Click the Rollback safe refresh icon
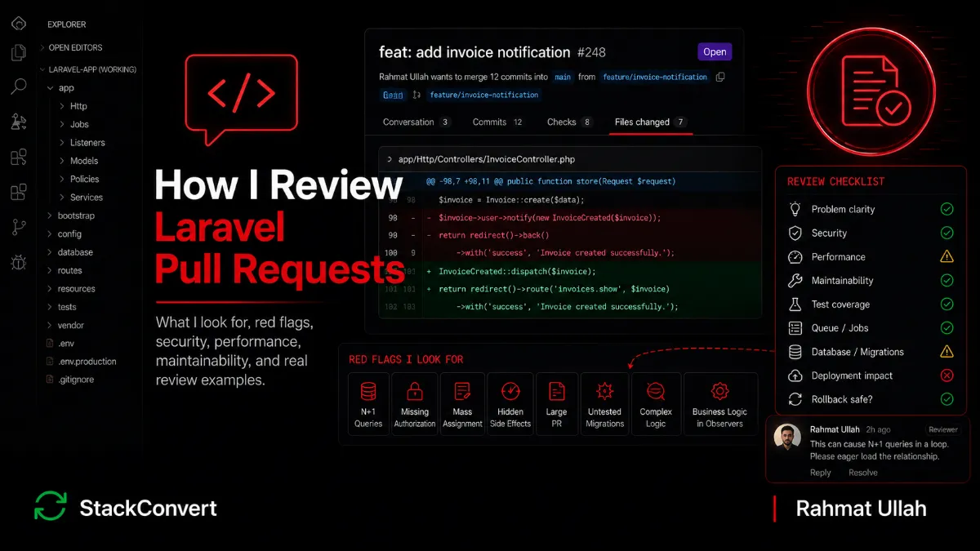This screenshot has height=551, width=980. (x=795, y=399)
